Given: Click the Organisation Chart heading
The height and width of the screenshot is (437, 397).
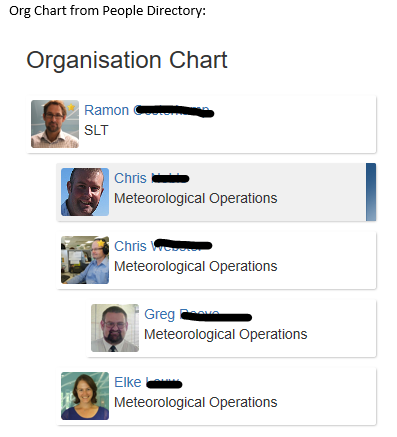Looking at the screenshot, I should click(x=127, y=60).
